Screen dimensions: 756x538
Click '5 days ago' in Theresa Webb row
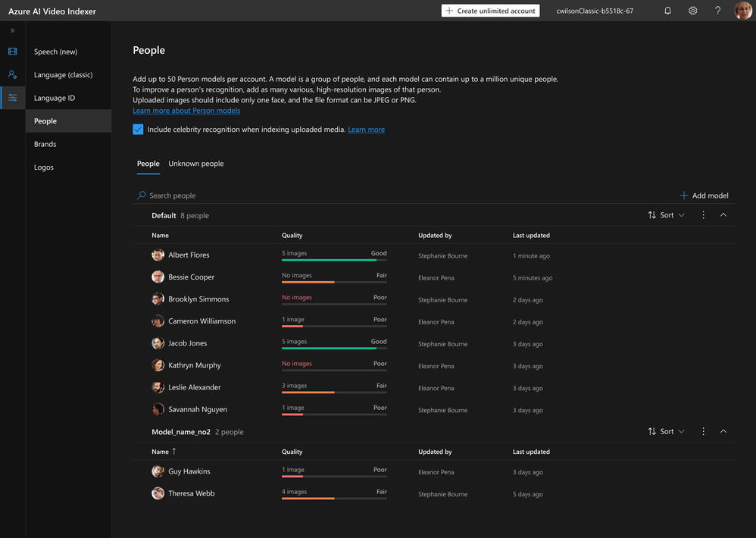click(x=527, y=494)
